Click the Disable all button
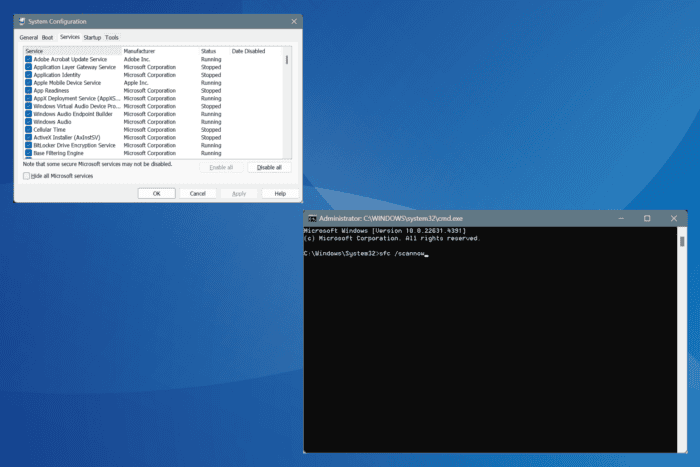Image resolution: width=700 pixels, height=467 pixels. pyautogui.click(x=269, y=167)
